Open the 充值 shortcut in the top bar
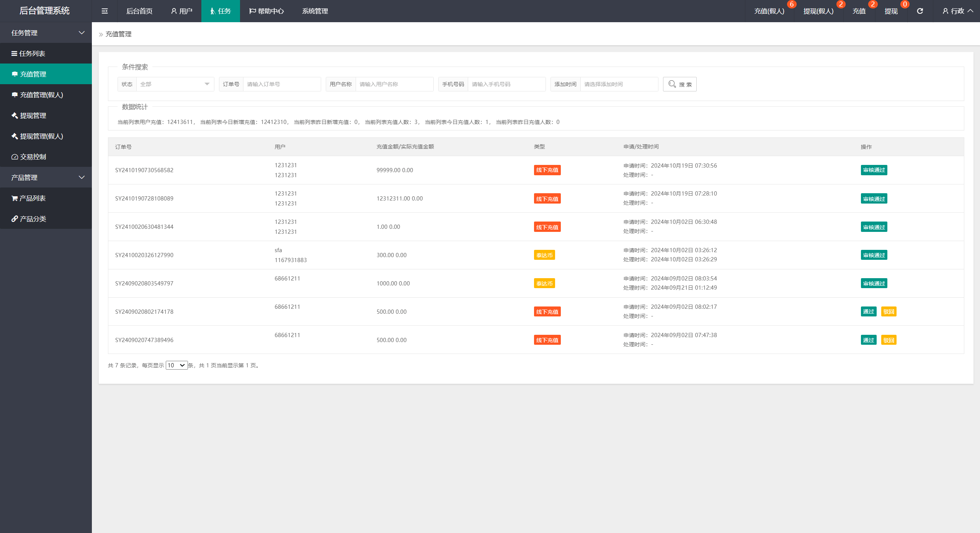The width and height of the screenshot is (980, 533). pyautogui.click(x=859, y=11)
